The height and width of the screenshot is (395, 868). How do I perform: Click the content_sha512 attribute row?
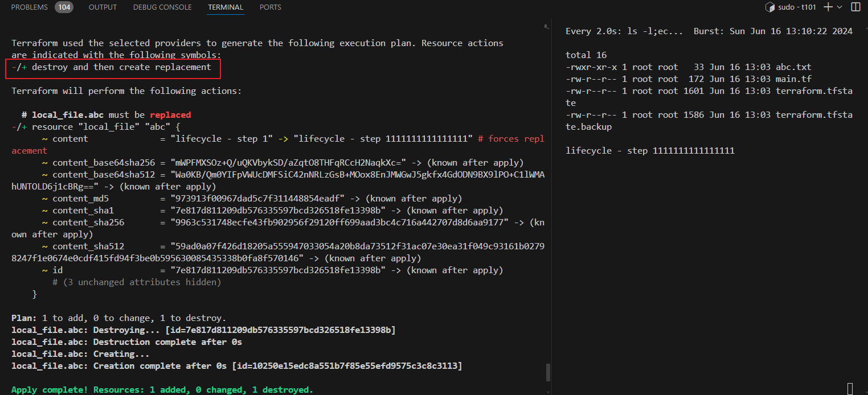[278, 252]
